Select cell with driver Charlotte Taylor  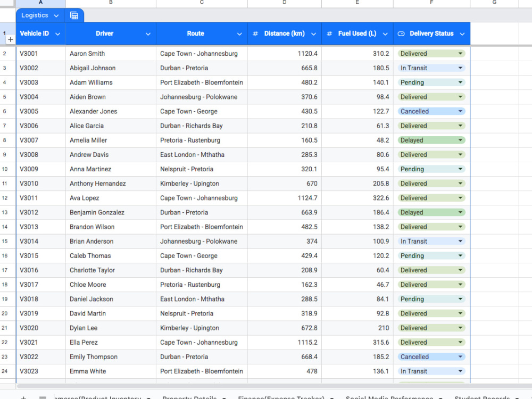click(111, 270)
